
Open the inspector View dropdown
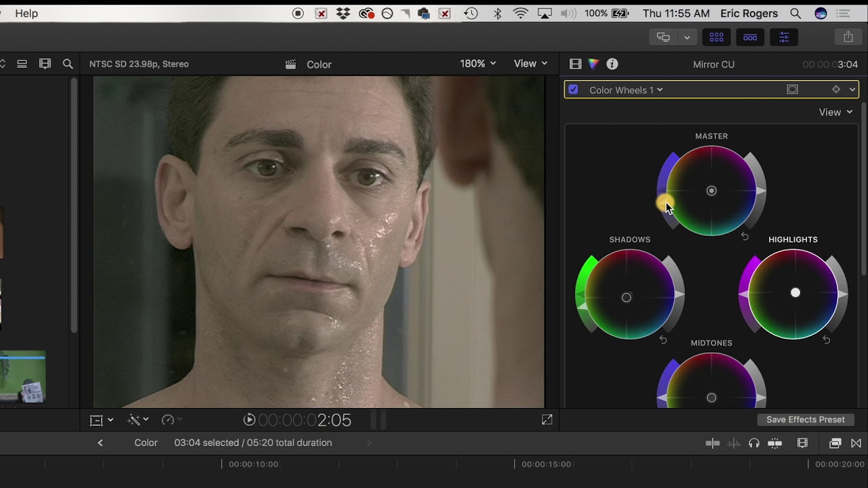click(x=835, y=112)
